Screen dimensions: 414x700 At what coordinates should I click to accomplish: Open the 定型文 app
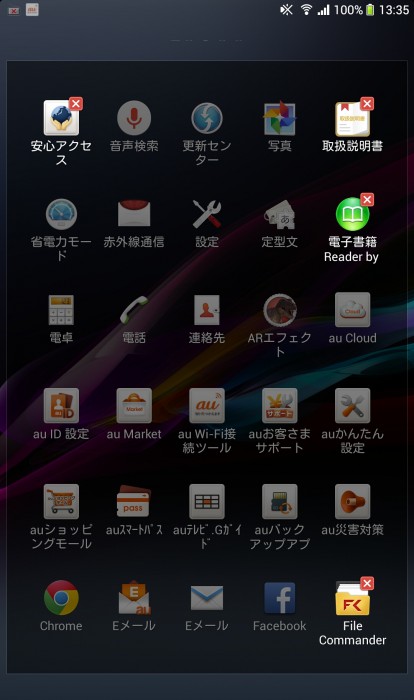point(280,214)
